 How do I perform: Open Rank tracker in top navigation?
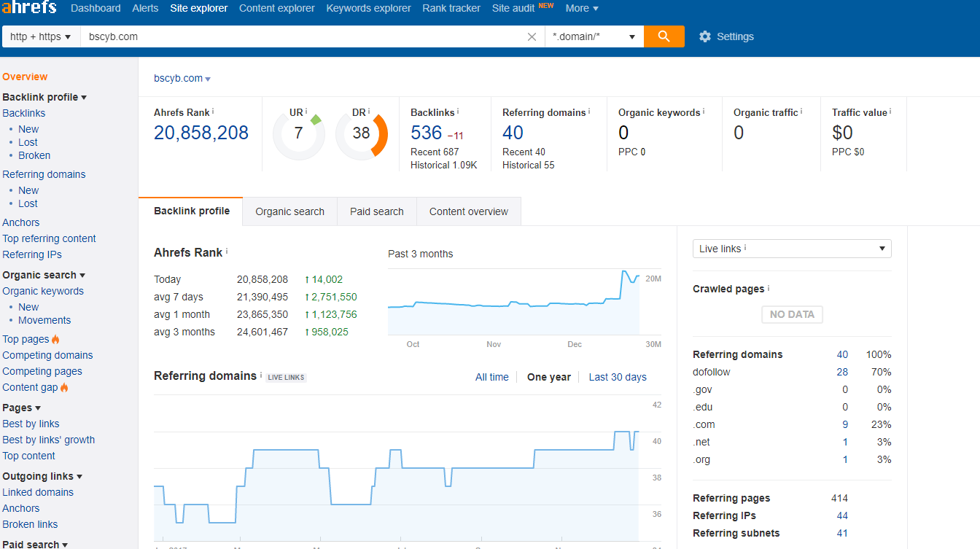(451, 8)
